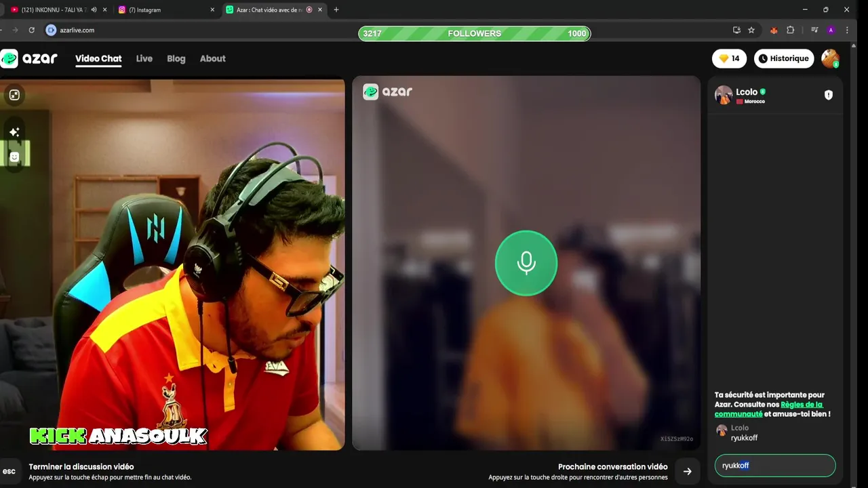
Task: Click Prochaine conversation vidéo label
Action: coord(612,467)
